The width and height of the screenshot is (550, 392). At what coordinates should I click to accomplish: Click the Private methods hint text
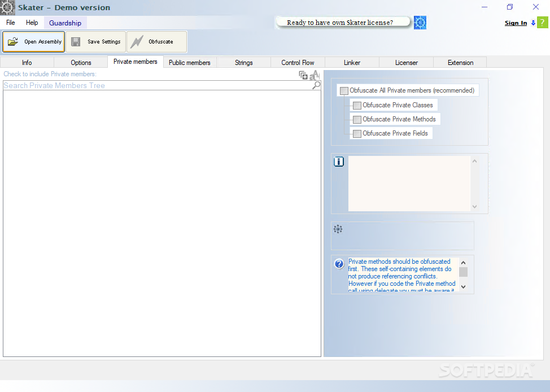(x=403, y=275)
